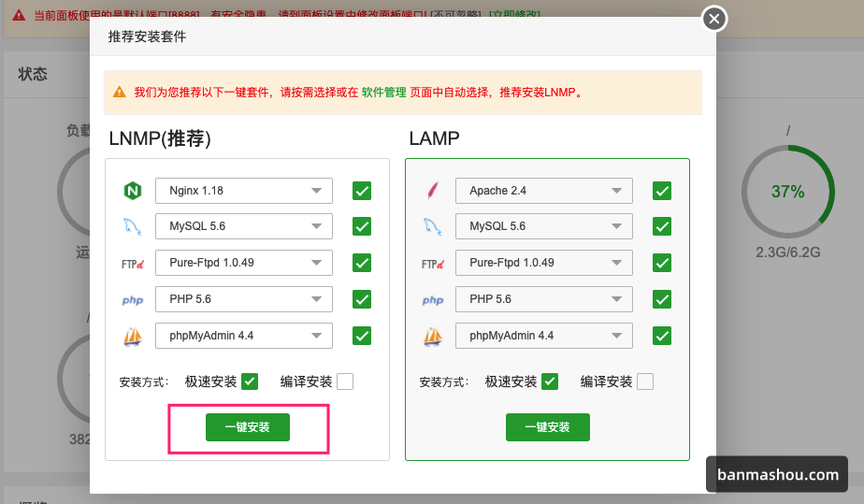Click the 37% memory usage gauge
Image resolution: width=864 pixels, height=504 pixels.
pyautogui.click(x=788, y=191)
